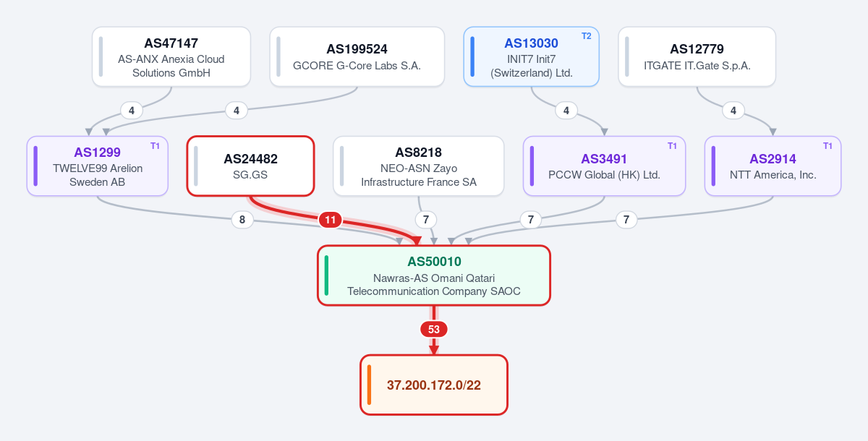Click the AS3491 PCCW Global node

(x=604, y=166)
